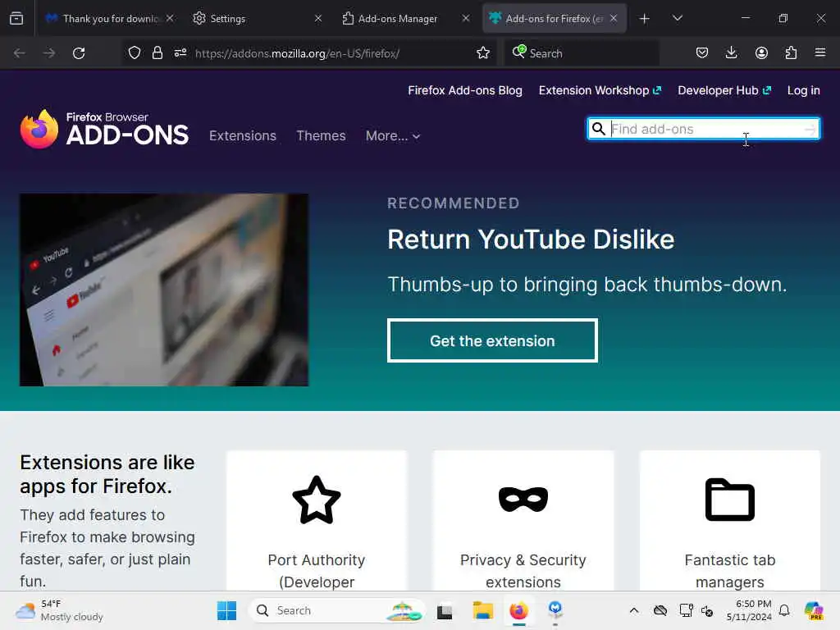This screenshot has width=840, height=630.
Task: Open Return YouTube Dislike heading
Action: tap(531, 240)
